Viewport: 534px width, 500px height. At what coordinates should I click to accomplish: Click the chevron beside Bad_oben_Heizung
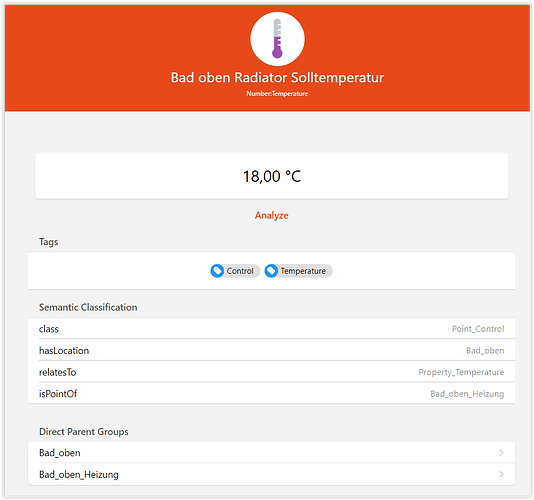click(501, 474)
